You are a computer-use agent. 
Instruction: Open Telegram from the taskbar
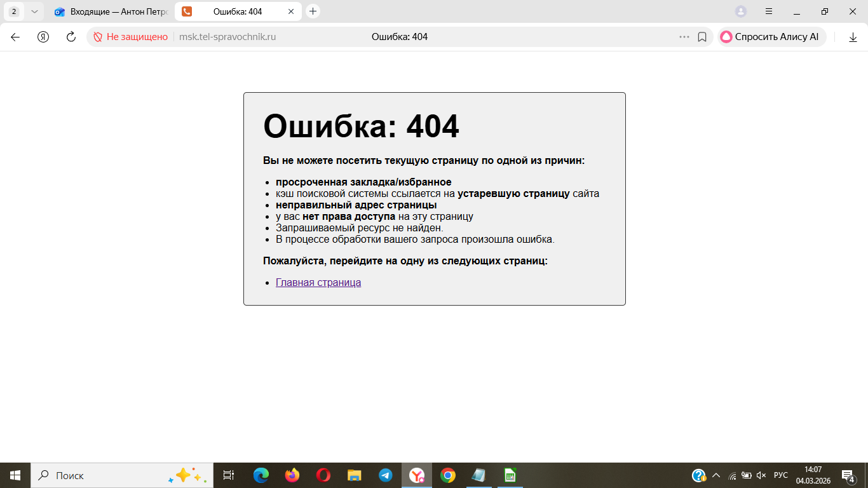point(385,475)
